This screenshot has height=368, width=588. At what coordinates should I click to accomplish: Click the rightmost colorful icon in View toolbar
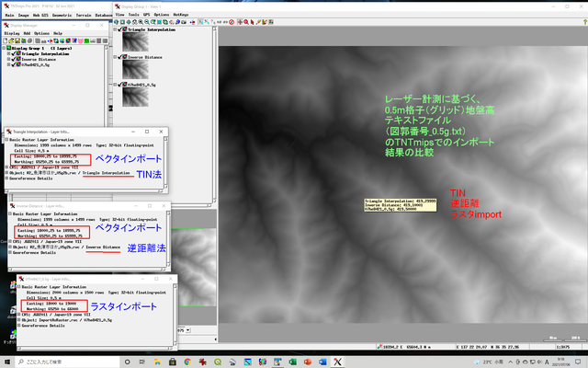(271, 22)
